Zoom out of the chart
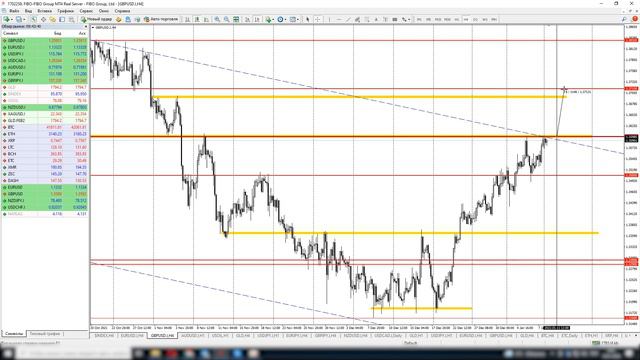This screenshot has height=360, width=640. [x=227, y=19]
